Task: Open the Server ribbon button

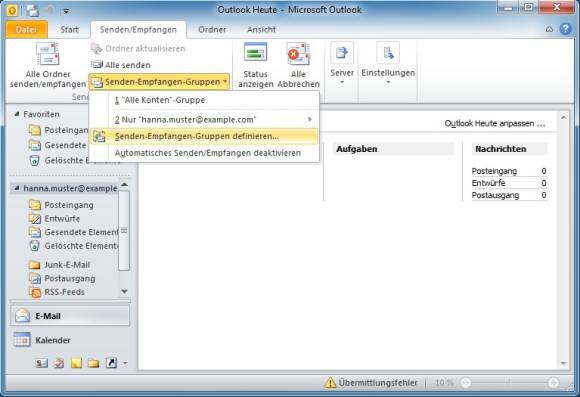Action: click(x=342, y=64)
